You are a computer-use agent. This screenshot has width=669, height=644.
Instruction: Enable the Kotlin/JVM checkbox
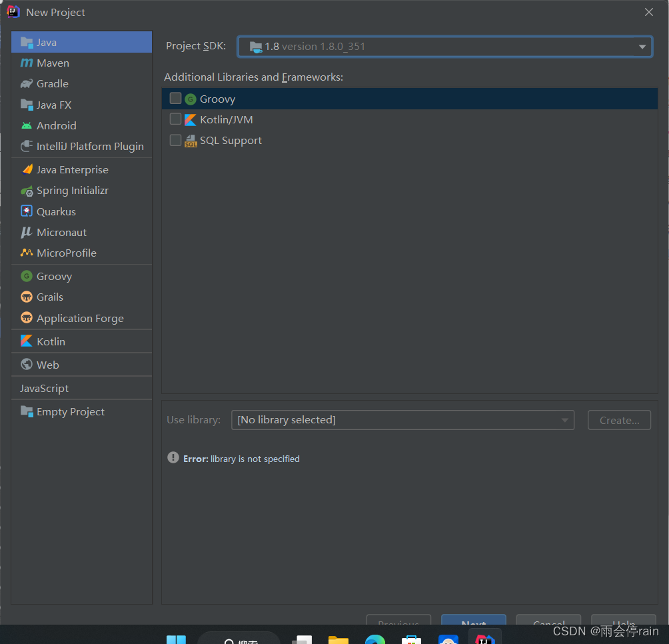pos(175,119)
